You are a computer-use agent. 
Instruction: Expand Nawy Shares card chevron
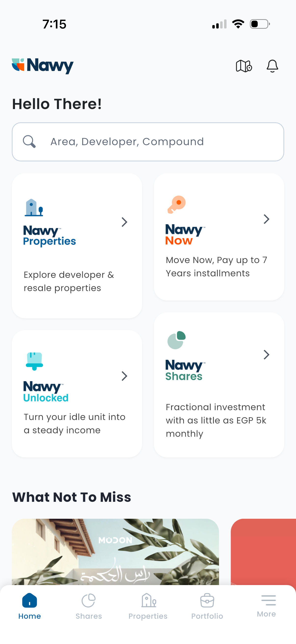point(266,355)
